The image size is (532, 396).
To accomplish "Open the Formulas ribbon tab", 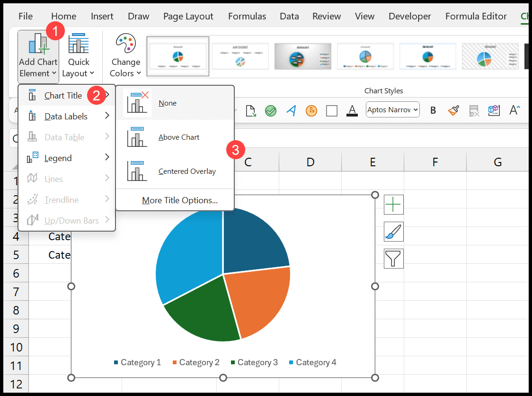I will [x=247, y=16].
